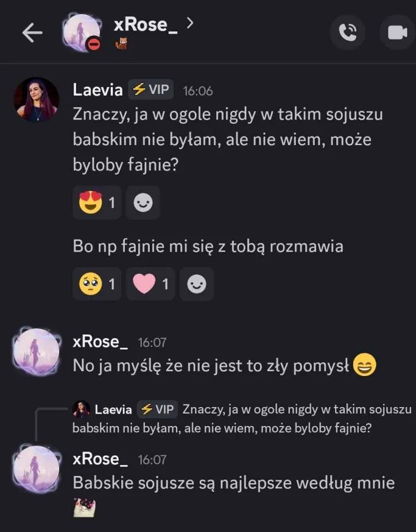Tap the emoji under "Babskie sojusze" message
This screenshot has height=532, width=416.
coord(84,506)
